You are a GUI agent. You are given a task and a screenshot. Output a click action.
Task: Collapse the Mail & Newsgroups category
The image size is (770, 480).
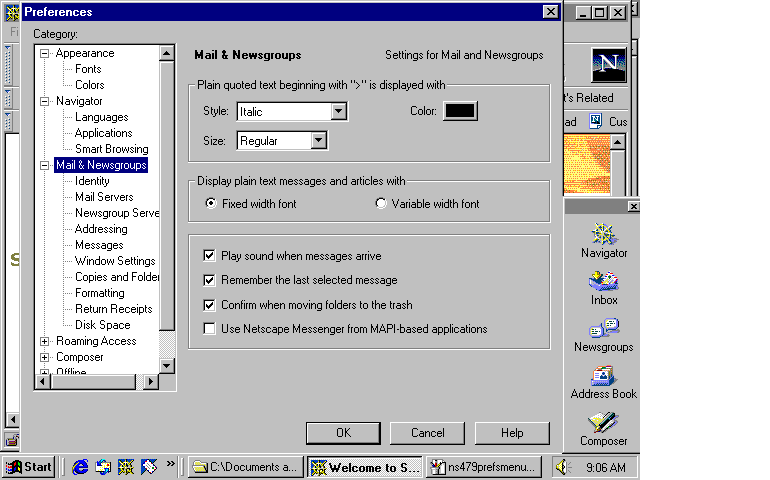44,165
